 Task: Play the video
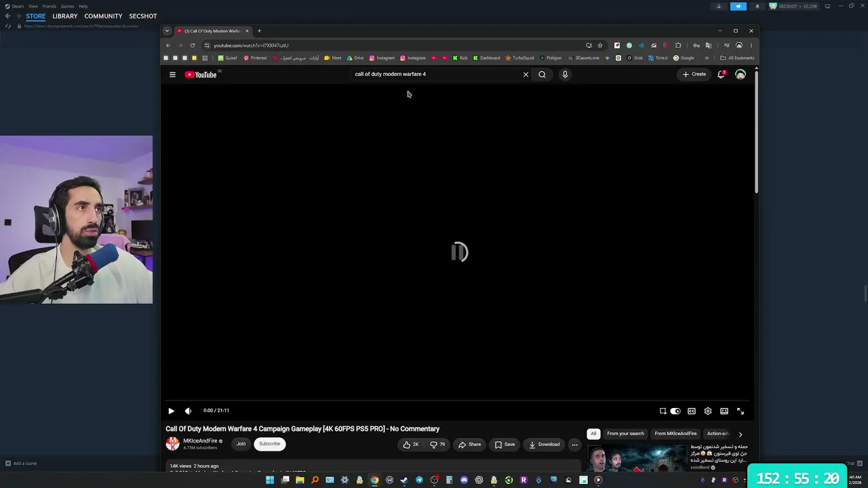(171, 411)
